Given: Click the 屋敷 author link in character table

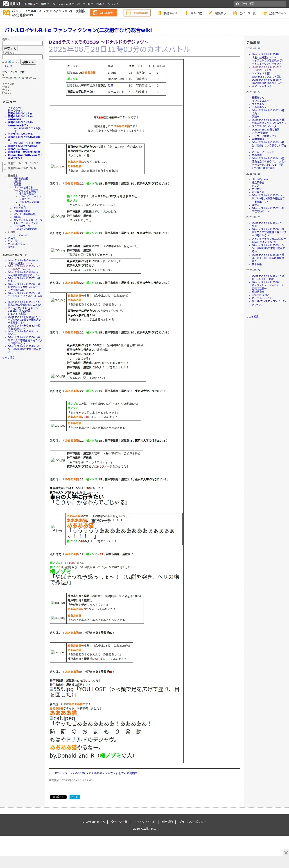Looking at the screenshot, I should 110,85.
